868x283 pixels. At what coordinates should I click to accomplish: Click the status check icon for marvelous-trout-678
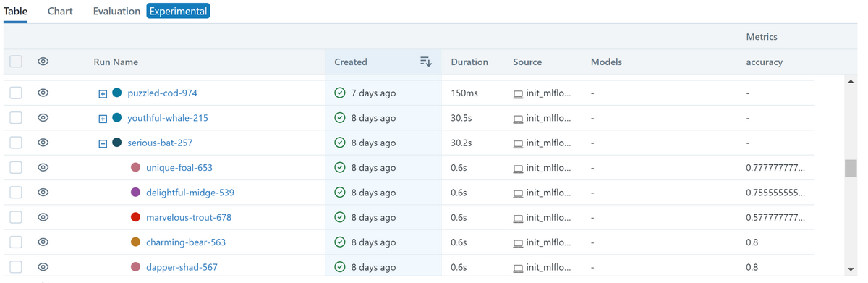click(340, 217)
